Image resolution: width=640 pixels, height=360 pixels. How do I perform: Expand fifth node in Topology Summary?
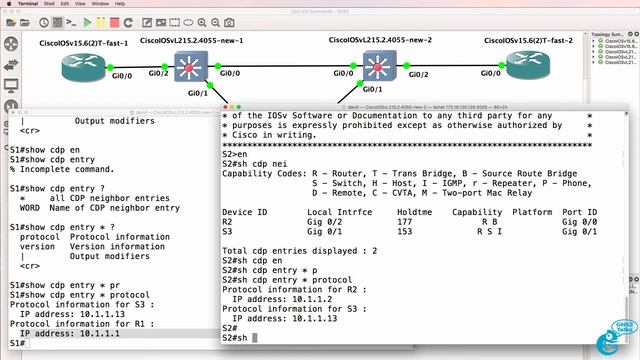pos(593,62)
